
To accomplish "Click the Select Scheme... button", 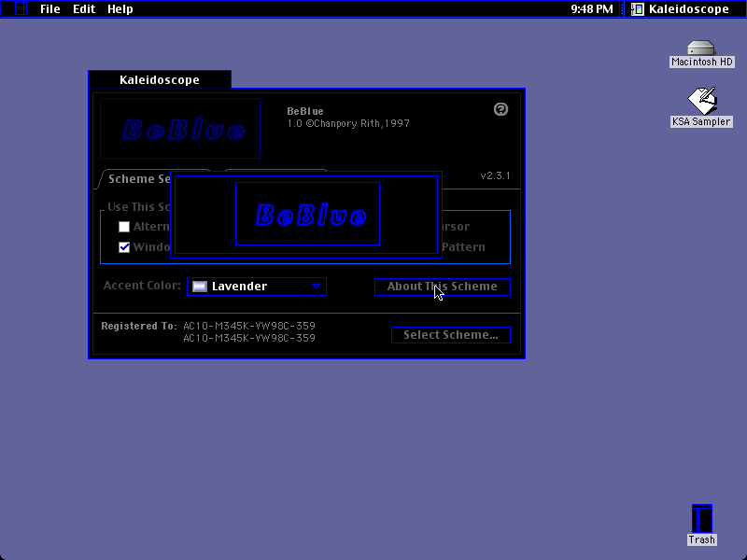I will (451, 335).
